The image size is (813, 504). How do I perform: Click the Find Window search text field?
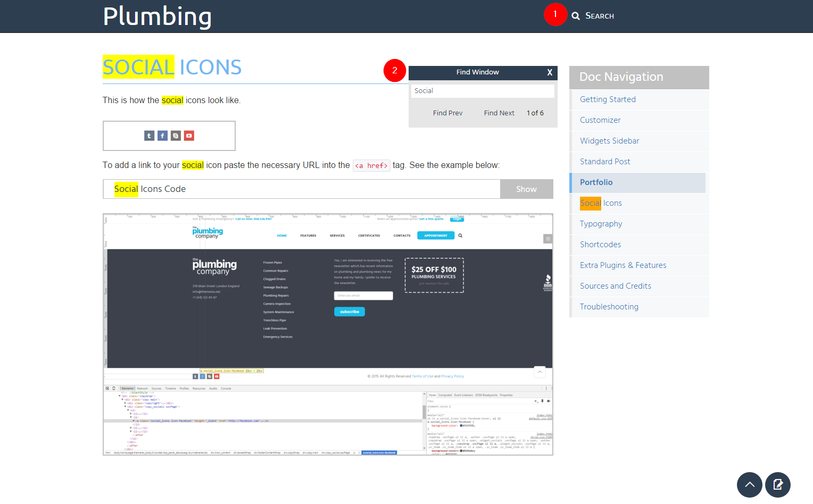[x=483, y=91]
